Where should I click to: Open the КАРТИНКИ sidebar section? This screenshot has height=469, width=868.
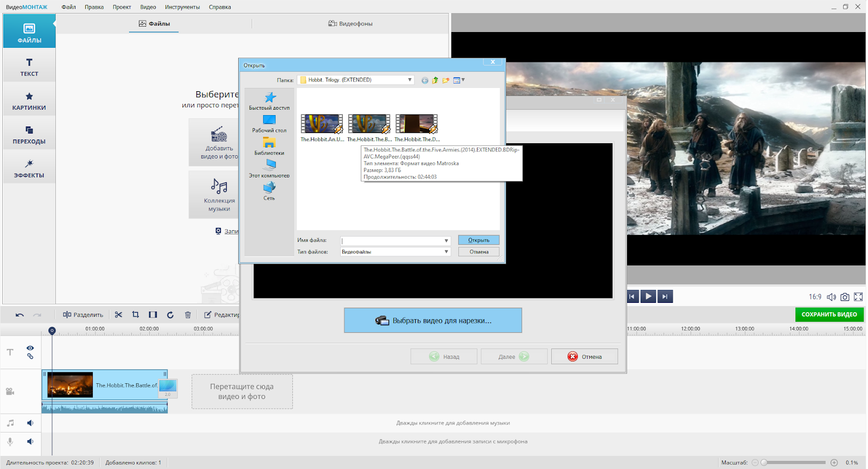[x=29, y=100]
